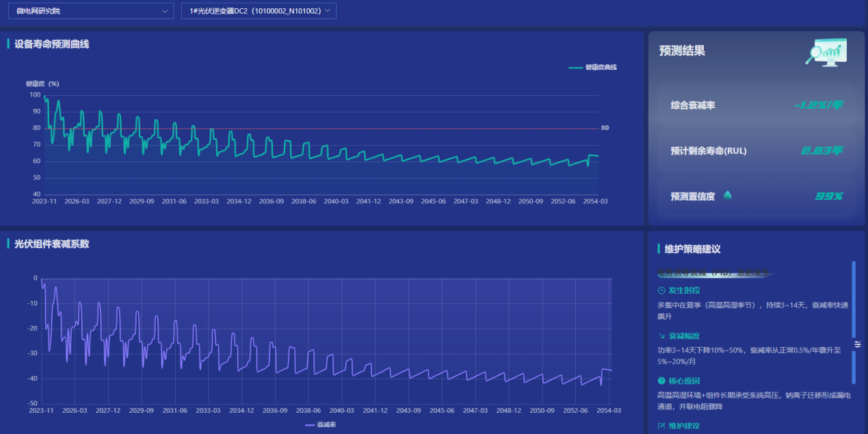The width and height of the screenshot is (868, 434).
Task: Click the 综合衰减率 label
Action: (x=693, y=105)
